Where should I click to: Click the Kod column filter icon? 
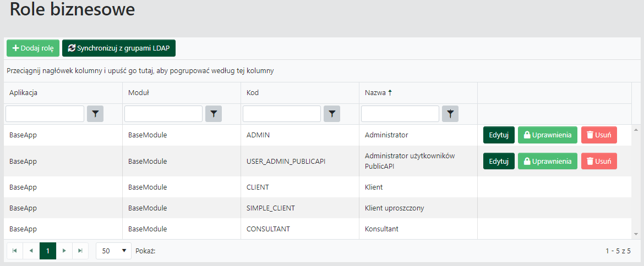click(332, 114)
